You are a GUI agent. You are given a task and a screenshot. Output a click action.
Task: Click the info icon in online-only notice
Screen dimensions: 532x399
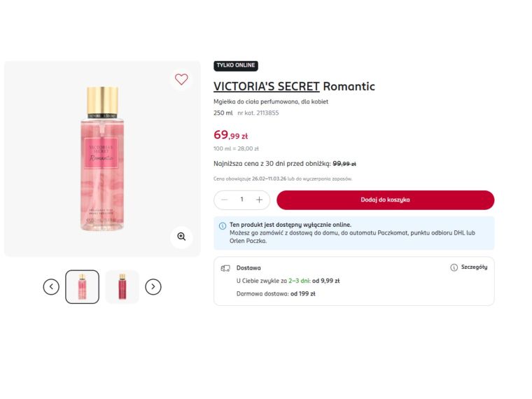223,226
